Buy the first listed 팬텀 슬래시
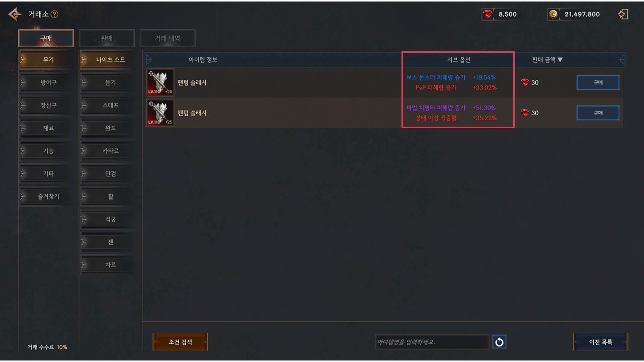The width and height of the screenshot is (644, 362). click(598, 82)
